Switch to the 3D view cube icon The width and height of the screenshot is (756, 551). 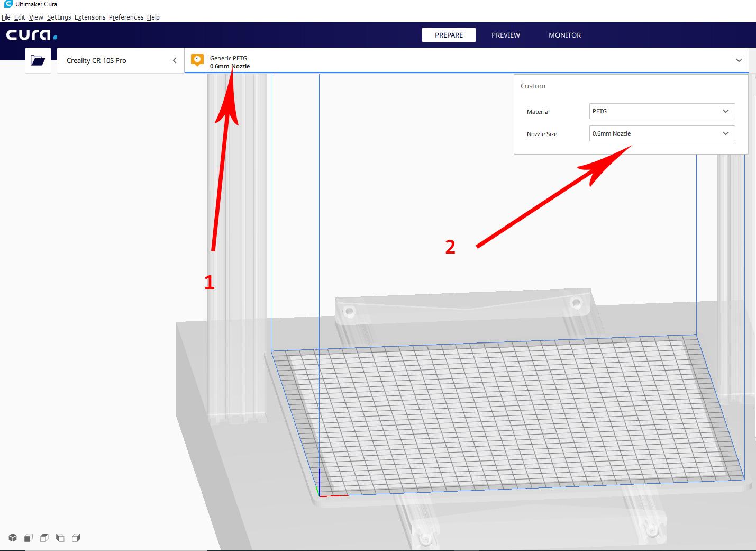click(x=13, y=538)
